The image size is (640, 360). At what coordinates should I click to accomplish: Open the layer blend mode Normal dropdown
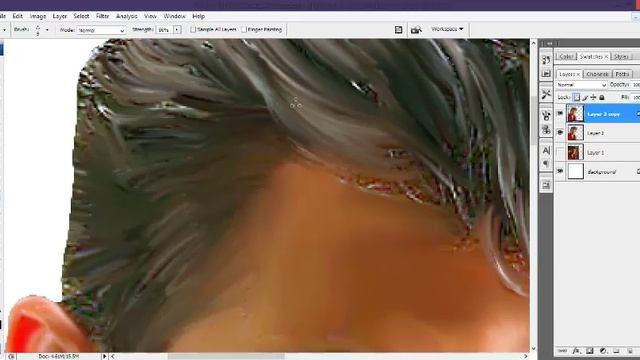click(582, 85)
